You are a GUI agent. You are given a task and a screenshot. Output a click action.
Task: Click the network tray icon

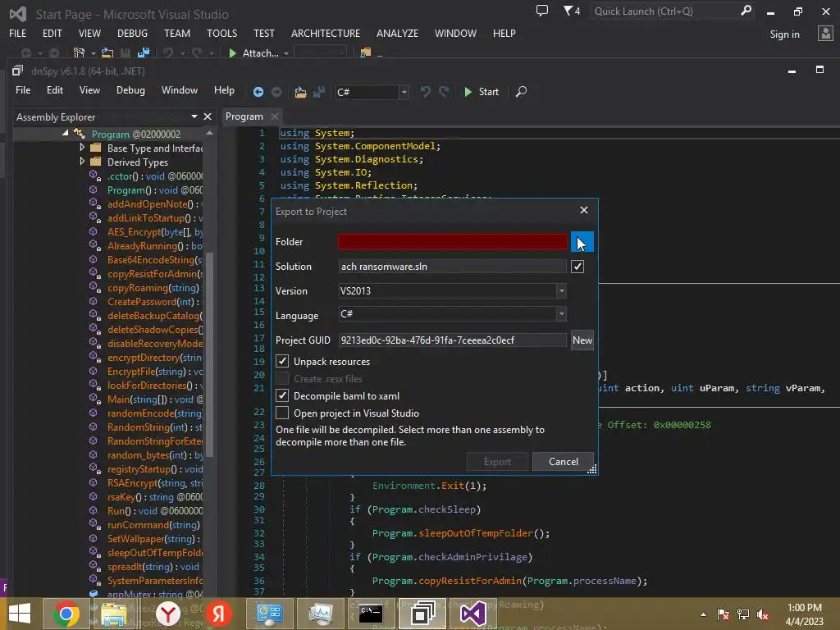743,614
